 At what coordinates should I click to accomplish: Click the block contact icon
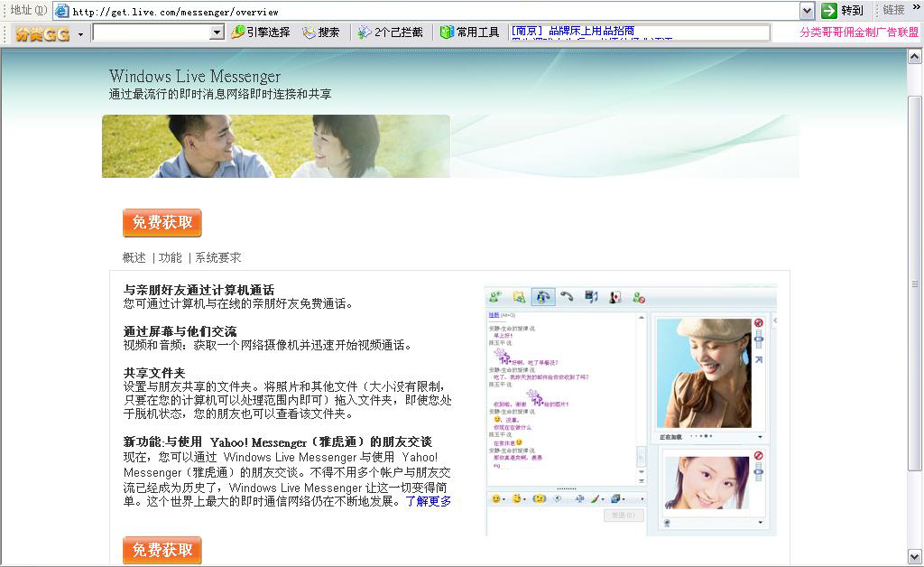tap(639, 298)
